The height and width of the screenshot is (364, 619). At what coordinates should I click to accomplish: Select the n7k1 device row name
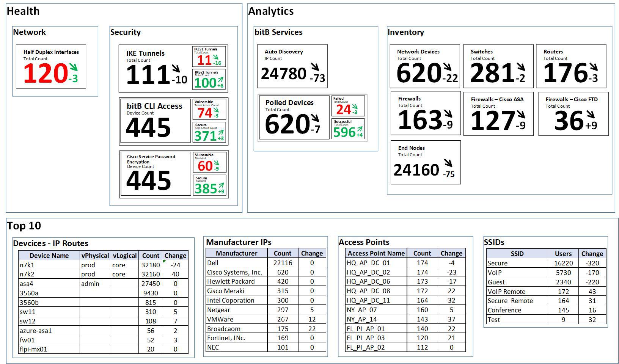(x=27, y=265)
